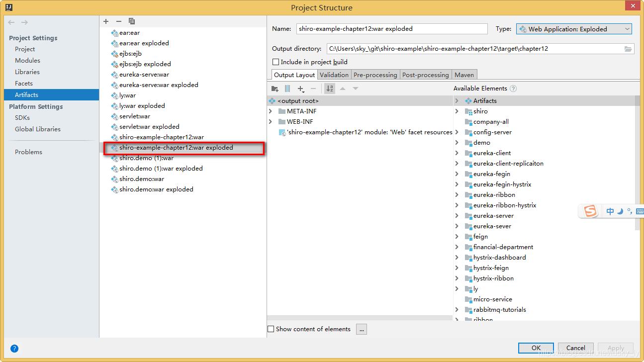Enable Include in project build checkbox
The width and height of the screenshot is (644, 362).
pos(276,62)
